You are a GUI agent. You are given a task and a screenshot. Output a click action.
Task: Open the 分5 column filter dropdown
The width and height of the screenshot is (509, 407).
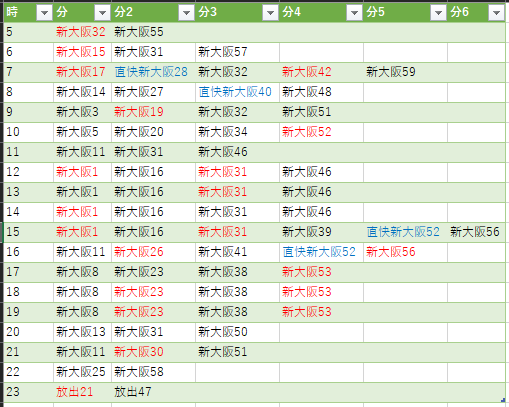[x=438, y=13]
